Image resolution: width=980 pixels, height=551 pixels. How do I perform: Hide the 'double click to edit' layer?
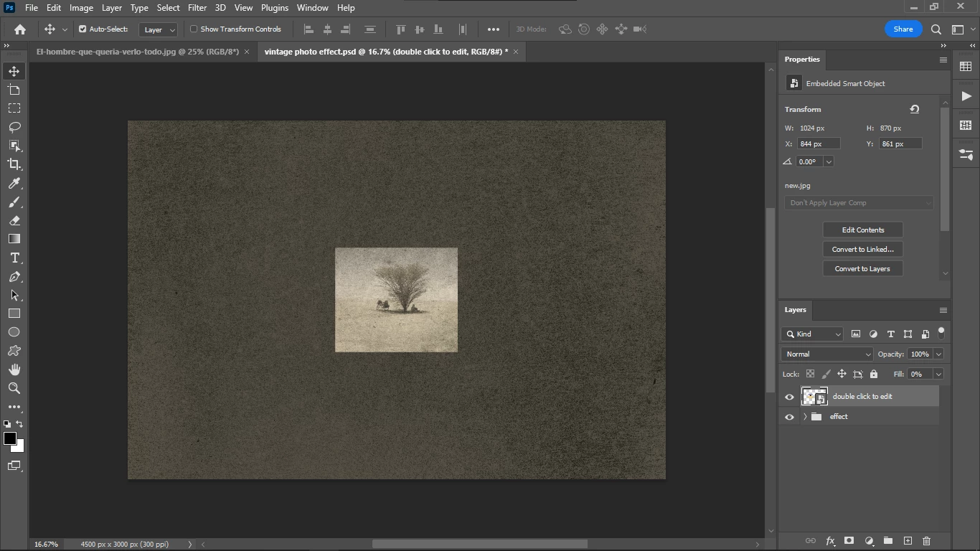pos(790,397)
